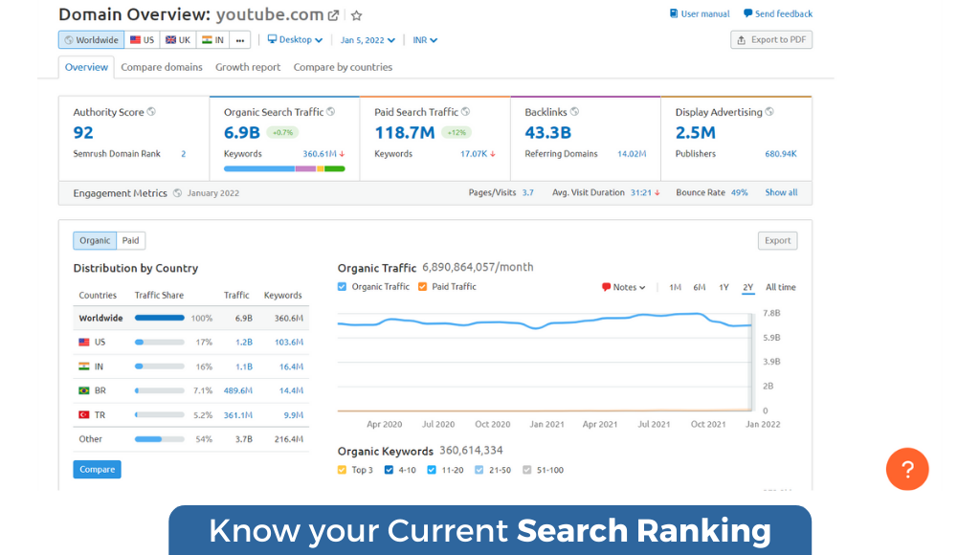This screenshot has height=555, width=980.
Task: Click US traffic 1.2B value
Action: [x=244, y=343]
